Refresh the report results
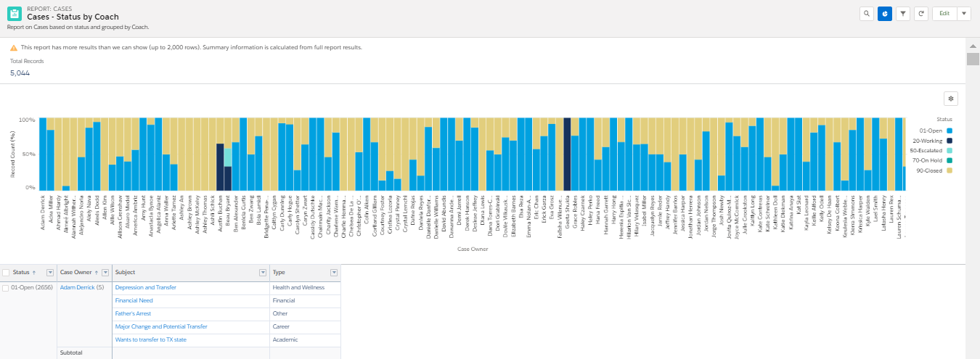The width and height of the screenshot is (980, 359). pos(921,13)
